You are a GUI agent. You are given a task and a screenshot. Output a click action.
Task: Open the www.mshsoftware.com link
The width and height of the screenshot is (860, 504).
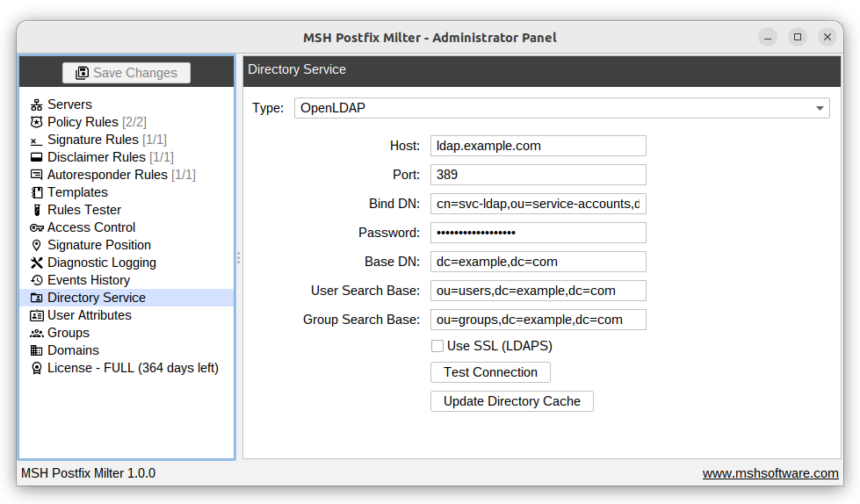pyautogui.click(x=770, y=473)
